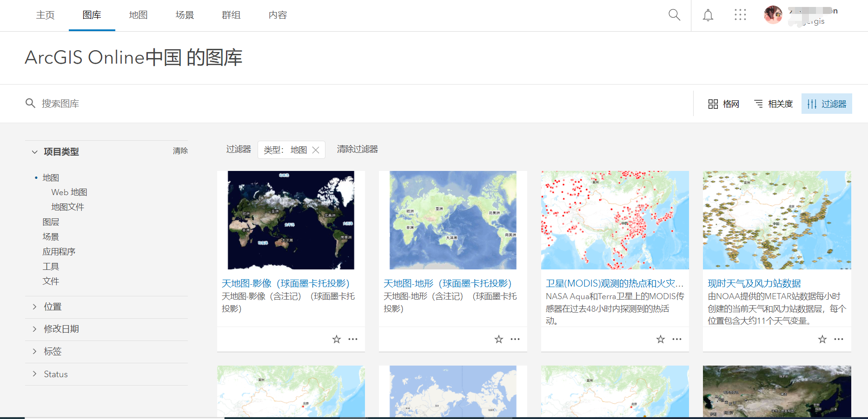868x419 pixels.
Task: Open more options for 天地图-地形 card
Action: [515, 339]
